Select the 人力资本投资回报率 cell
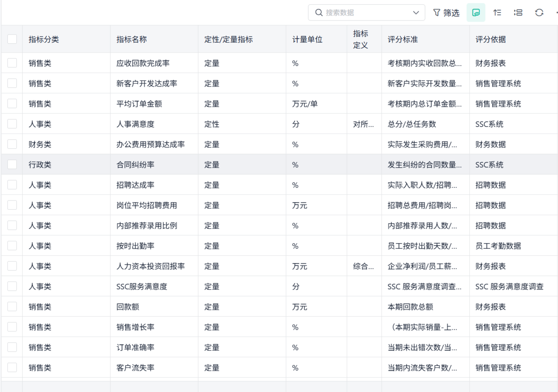The height and width of the screenshot is (392, 558). [x=154, y=266]
